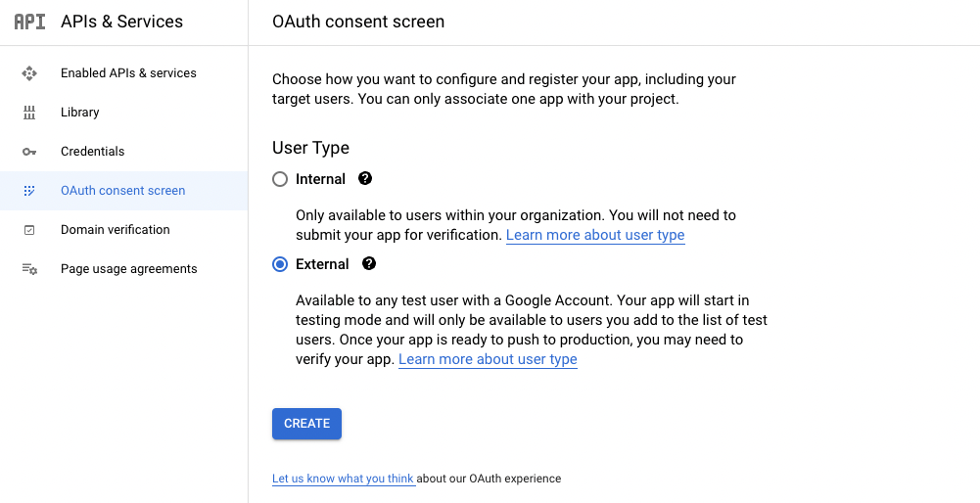
Task: Select the External user type radio button
Action: pos(280,264)
